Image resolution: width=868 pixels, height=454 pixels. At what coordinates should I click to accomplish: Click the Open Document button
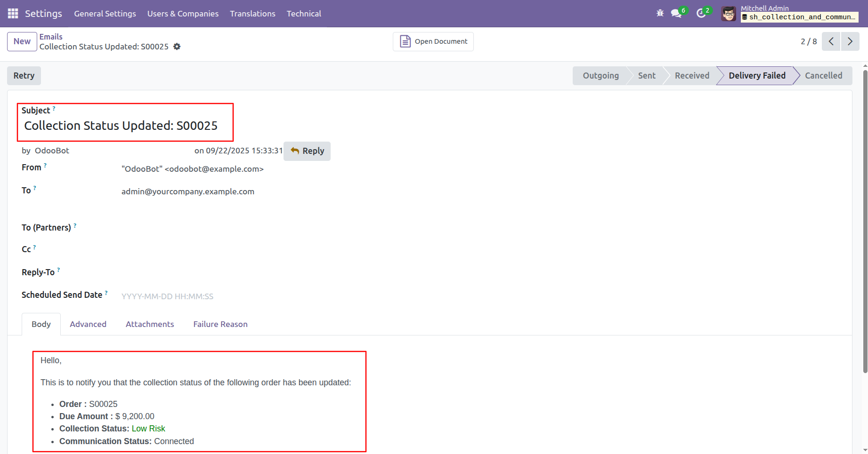click(433, 41)
